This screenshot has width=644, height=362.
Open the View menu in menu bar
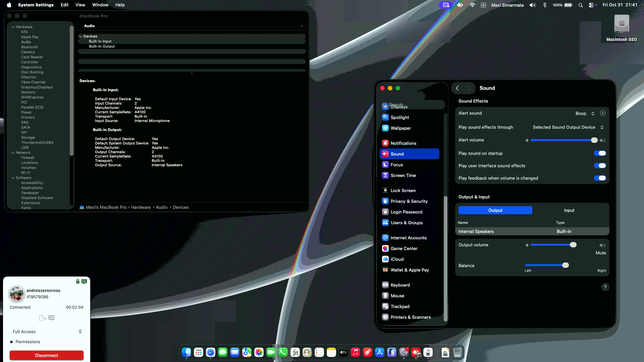[x=80, y=5]
